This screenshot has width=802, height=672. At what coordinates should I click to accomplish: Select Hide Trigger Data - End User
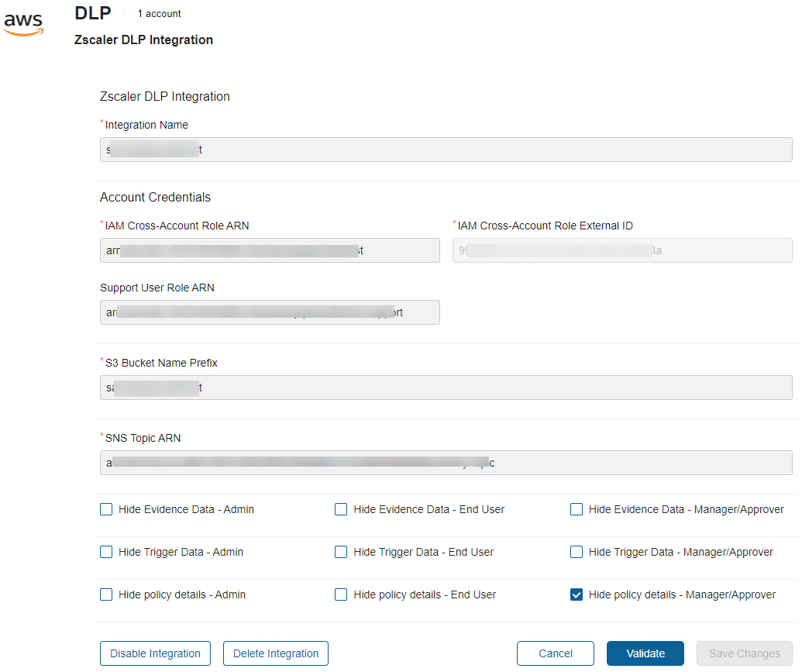341,552
